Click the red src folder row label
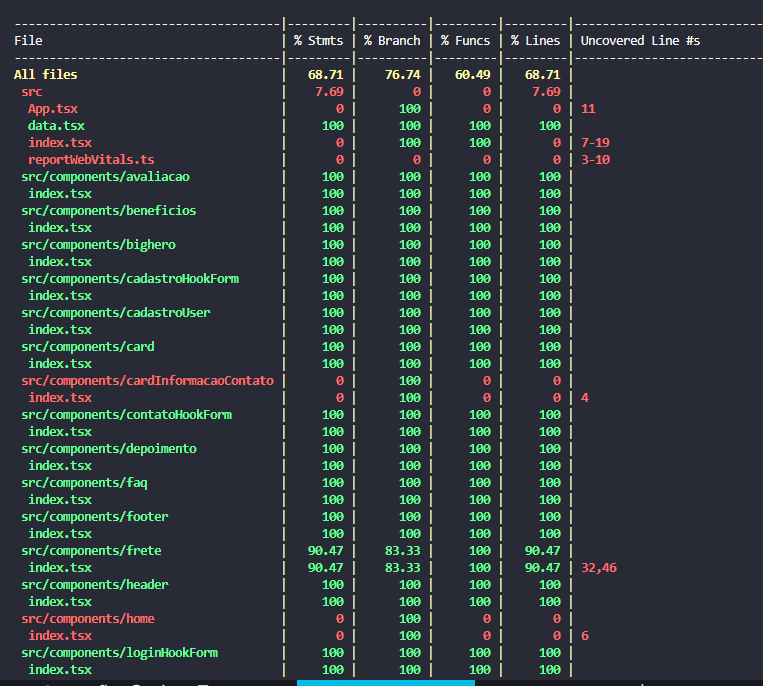Viewport: 763px width, 686px height. (x=32, y=92)
